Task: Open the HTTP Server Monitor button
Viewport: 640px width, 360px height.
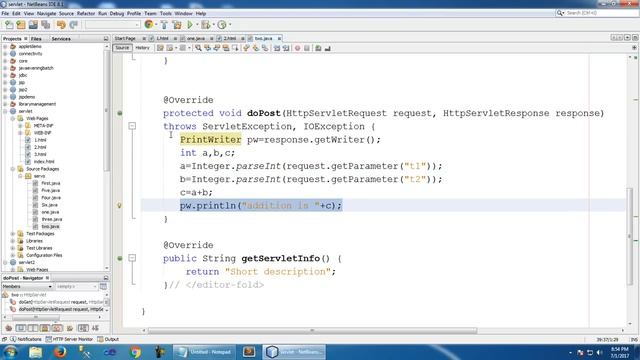Action: pos(69,339)
